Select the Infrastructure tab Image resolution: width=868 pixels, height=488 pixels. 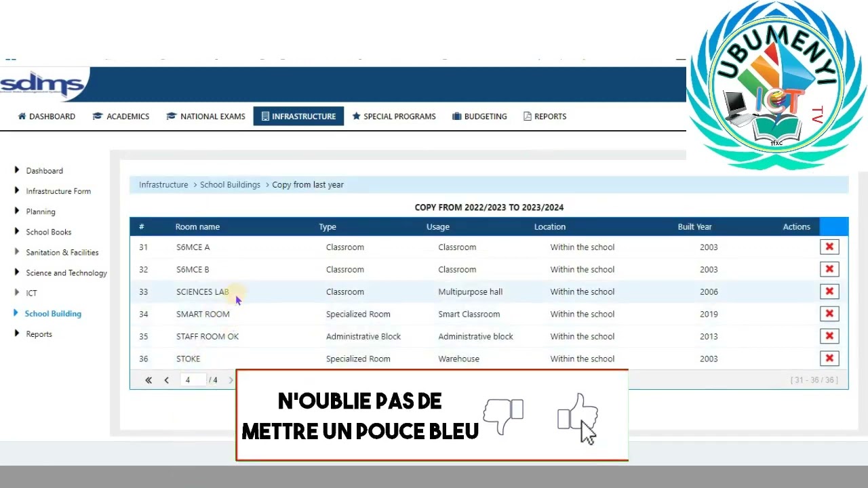[298, 117]
